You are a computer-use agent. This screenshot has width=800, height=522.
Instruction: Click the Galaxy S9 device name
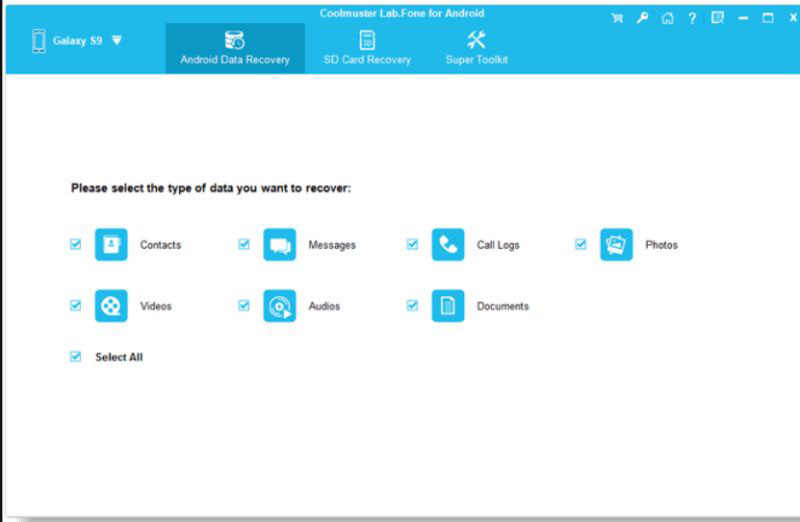78,41
